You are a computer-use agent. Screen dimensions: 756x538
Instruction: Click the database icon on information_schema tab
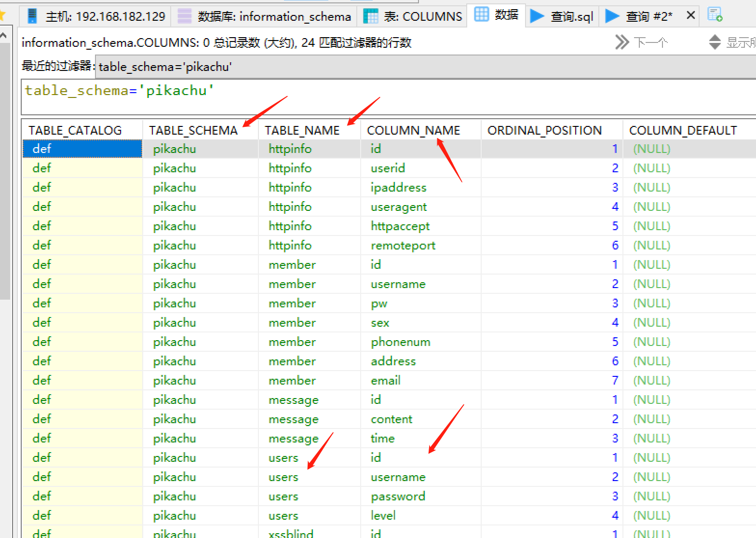coord(185,16)
